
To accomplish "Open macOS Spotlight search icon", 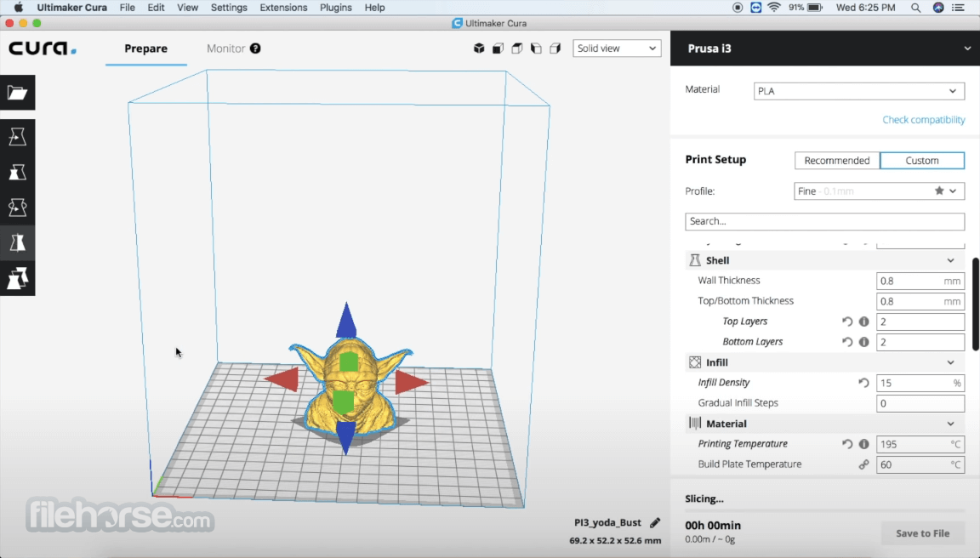I will click(x=915, y=8).
